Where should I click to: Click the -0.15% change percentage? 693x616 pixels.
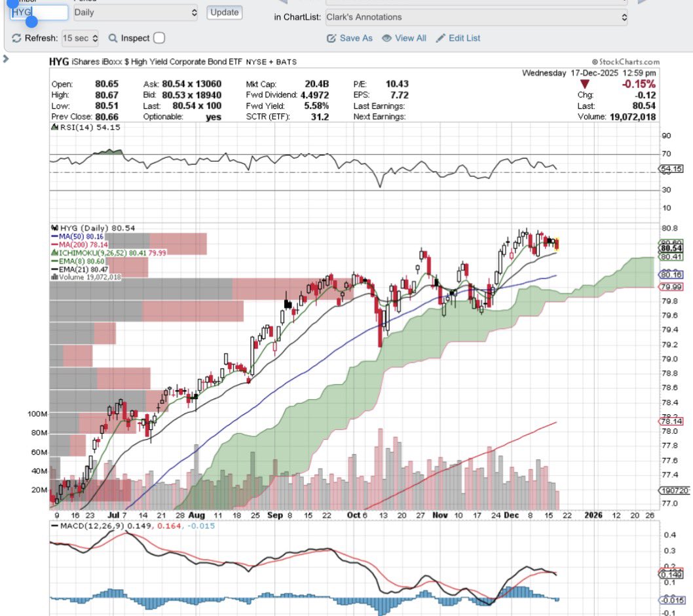[639, 84]
